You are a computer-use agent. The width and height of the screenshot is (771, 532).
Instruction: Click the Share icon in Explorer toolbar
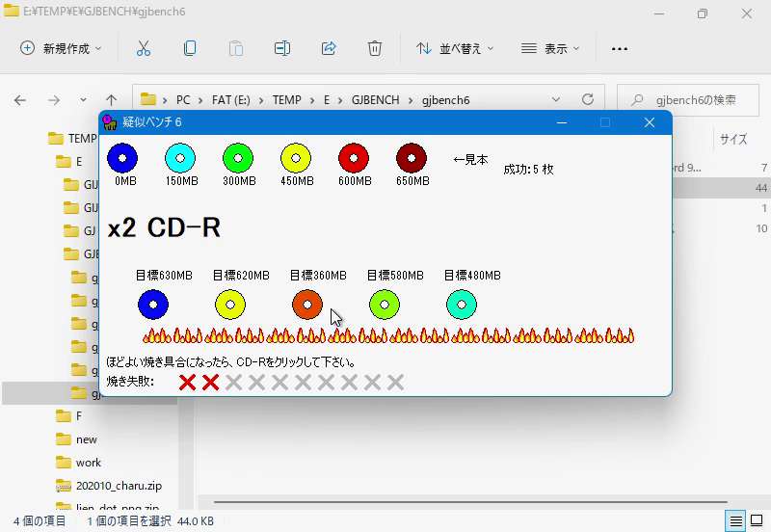[329, 48]
